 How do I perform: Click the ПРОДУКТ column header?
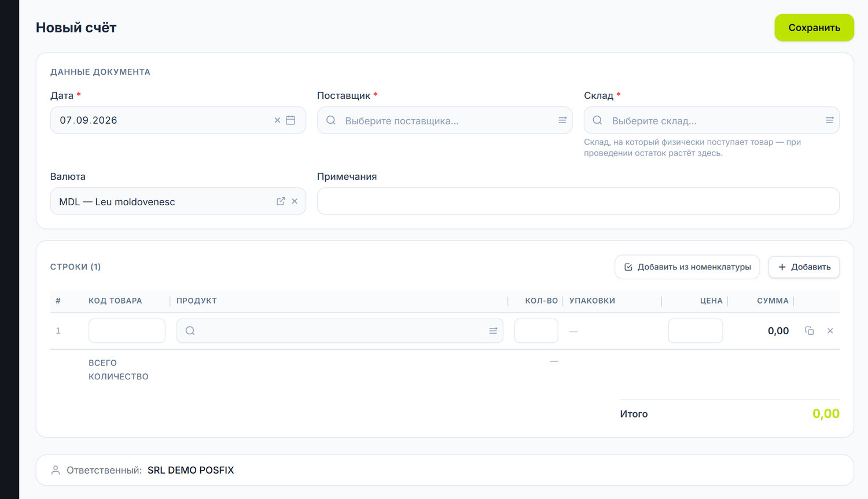197,301
